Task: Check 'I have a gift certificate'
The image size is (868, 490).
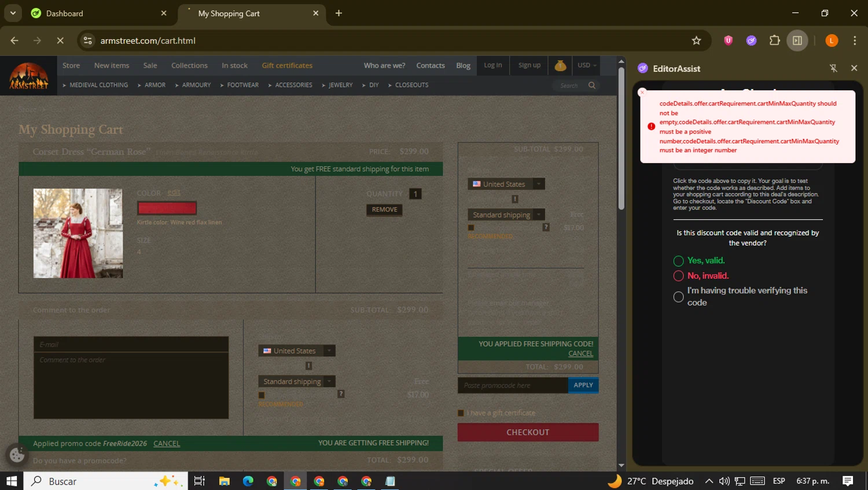Action: (x=461, y=413)
